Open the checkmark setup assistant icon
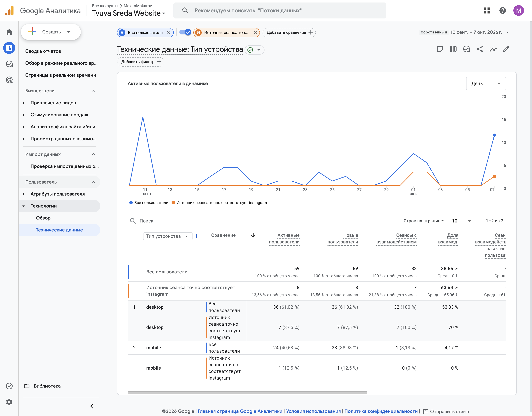Viewport: 532px width, 416px height. [9, 386]
